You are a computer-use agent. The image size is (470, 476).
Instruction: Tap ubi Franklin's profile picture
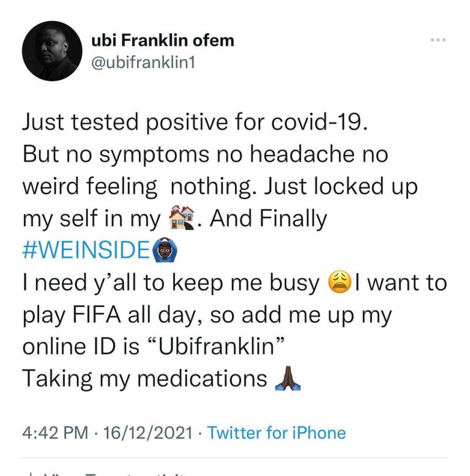click(51, 53)
